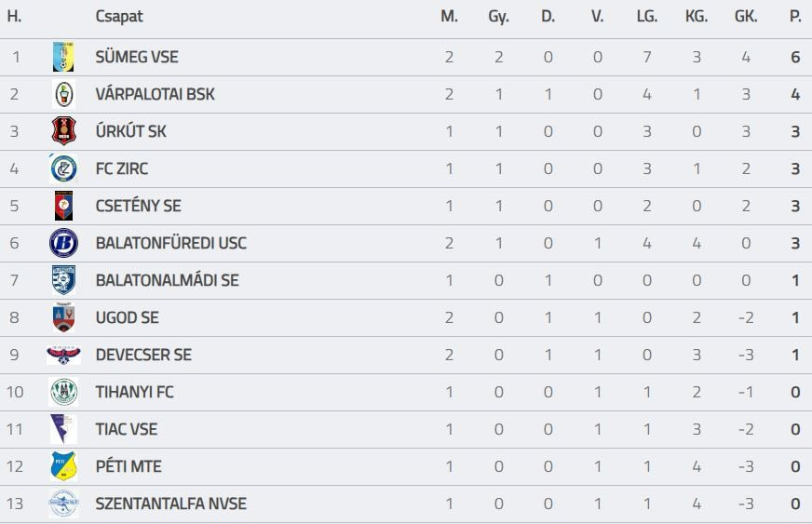
Task: Click the Ugod SE coat of arms
Action: [x=63, y=317]
